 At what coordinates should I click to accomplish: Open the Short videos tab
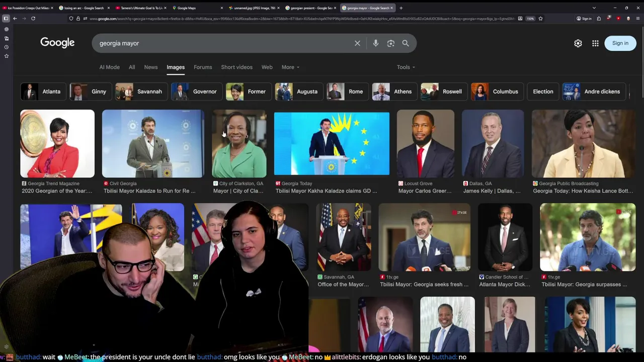tap(236, 67)
